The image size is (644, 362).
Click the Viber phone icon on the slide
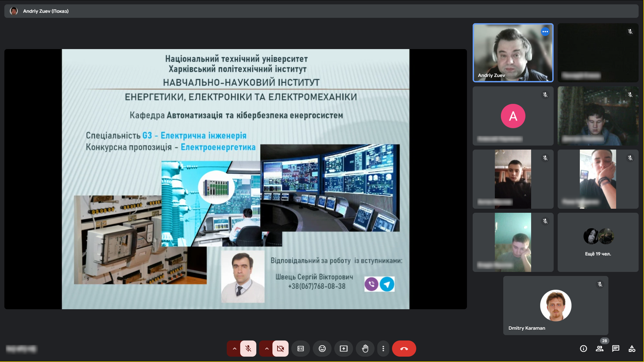point(372,284)
